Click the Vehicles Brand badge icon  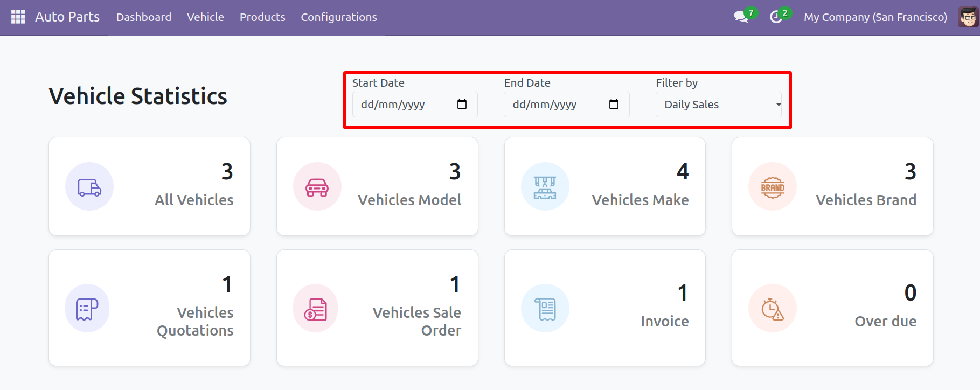point(772,187)
